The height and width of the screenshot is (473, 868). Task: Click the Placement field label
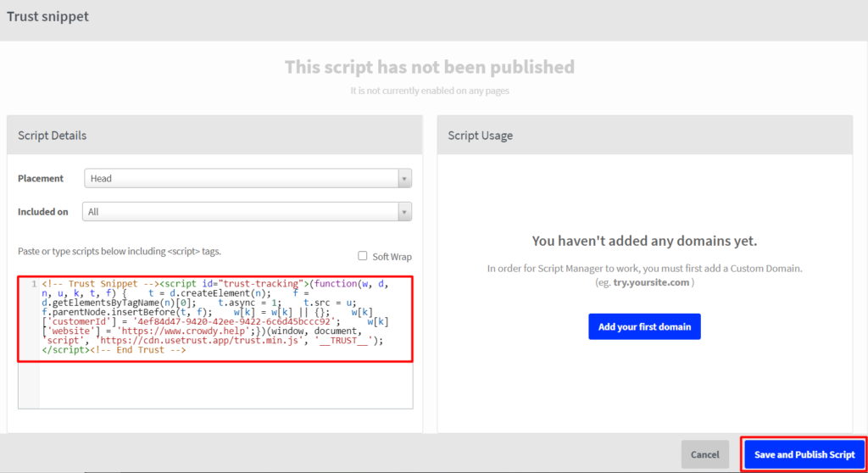[41, 178]
